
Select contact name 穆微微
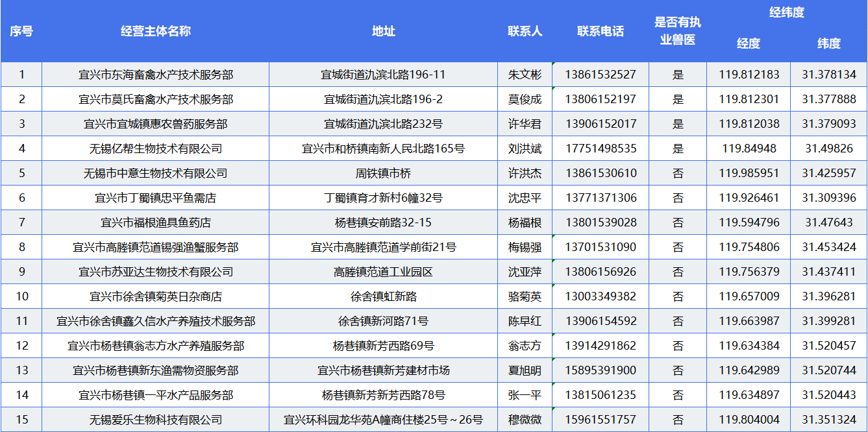pos(525,420)
